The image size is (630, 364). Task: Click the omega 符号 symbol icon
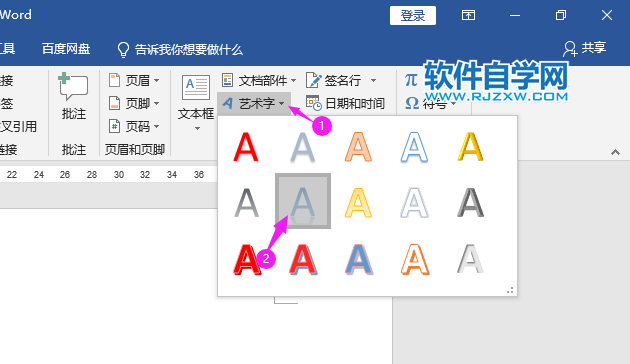(x=412, y=104)
